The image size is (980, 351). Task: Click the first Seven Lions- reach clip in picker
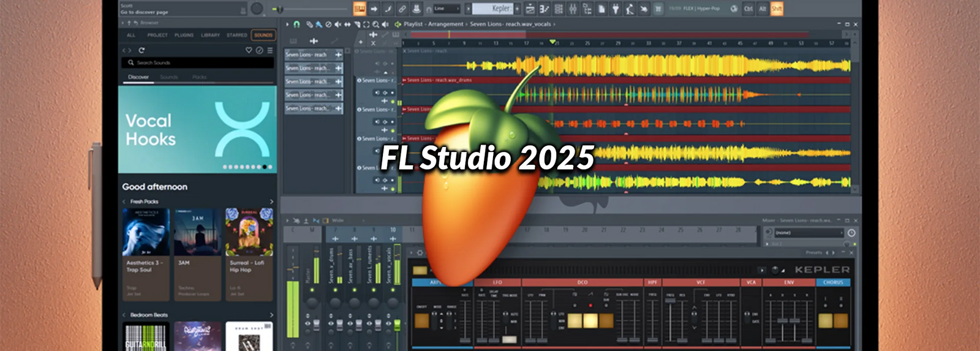pyautogui.click(x=313, y=55)
